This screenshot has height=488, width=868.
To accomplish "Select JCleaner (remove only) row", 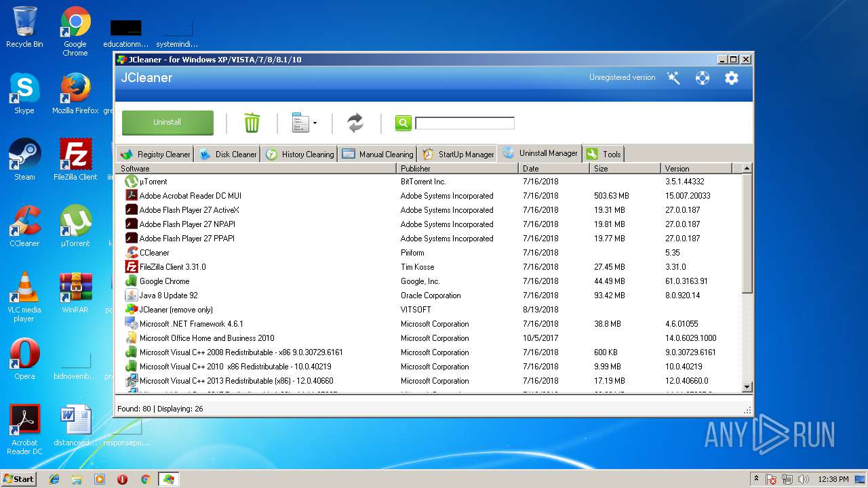I will tap(429, 310).
